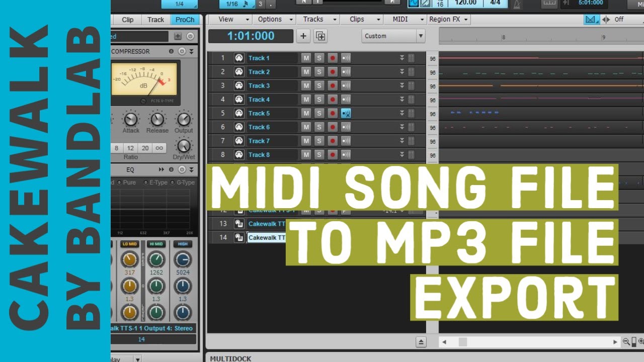Set compressor ratio to 20
Viewport: 644px width, 362px height.
click(x=145, y=148)
